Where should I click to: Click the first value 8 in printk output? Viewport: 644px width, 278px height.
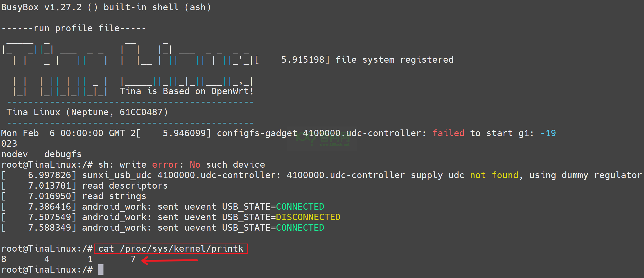(x=4, y=259)
